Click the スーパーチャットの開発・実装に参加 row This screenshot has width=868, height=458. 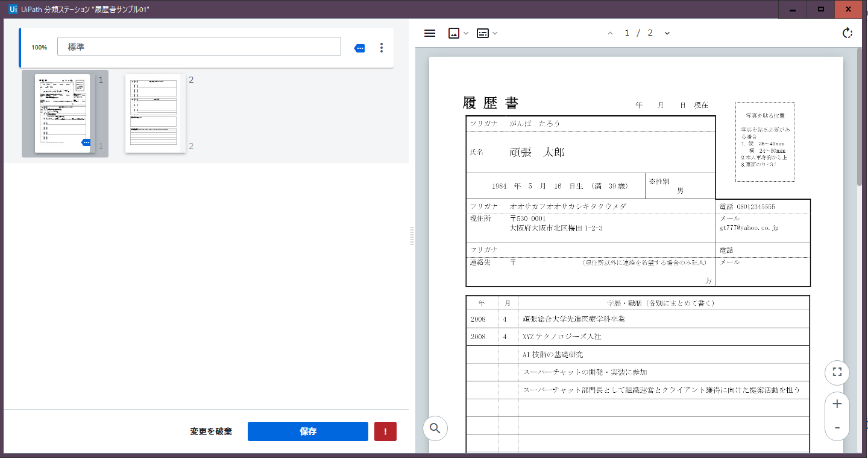point(585,372)
